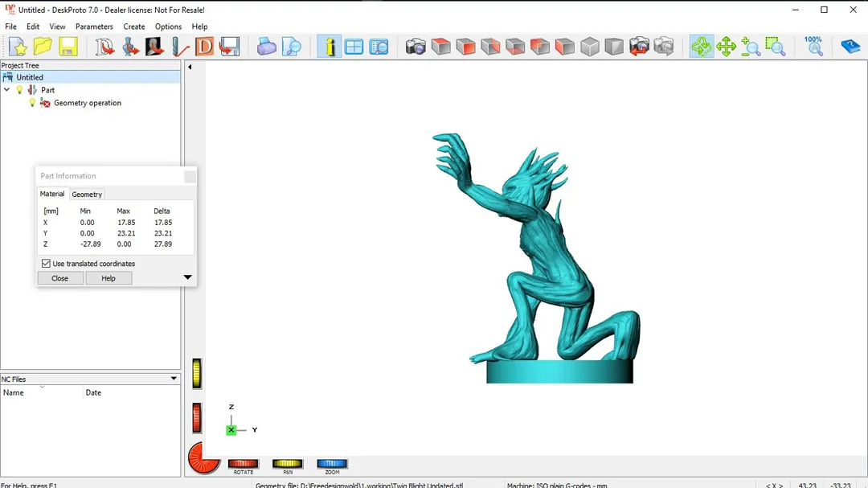Create a new project with the star-page icon
Image resolution: width=868 pixels, height=488 pixels.
click(x=18, y=47)
